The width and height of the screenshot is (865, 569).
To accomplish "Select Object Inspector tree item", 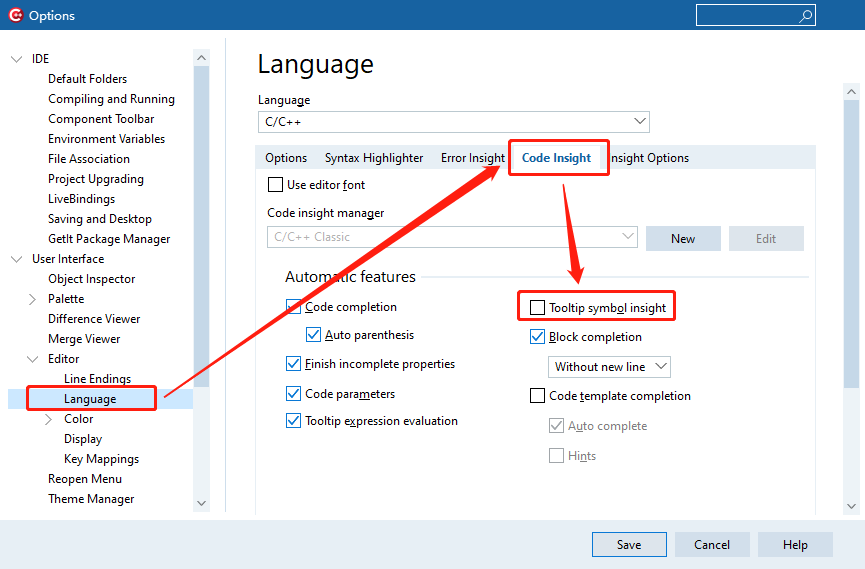I will 91,279.
